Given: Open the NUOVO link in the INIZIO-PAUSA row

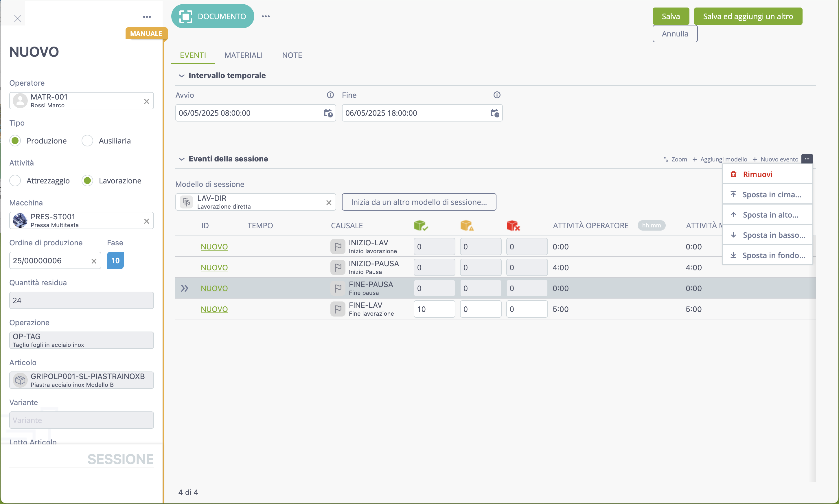Looking at the screenshot, I should point(214,268).
